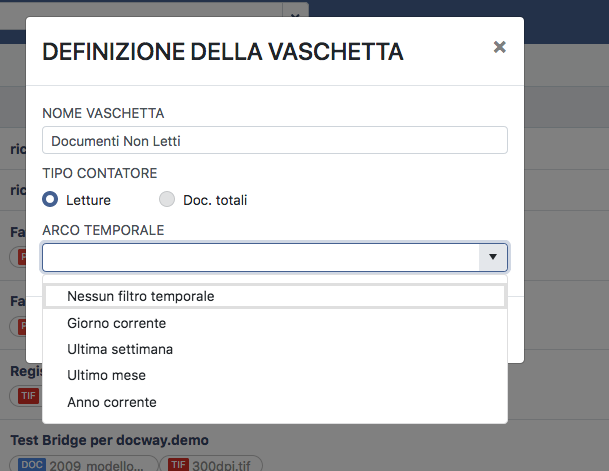The image size is (609, 471).
Task: Click the Nome Vaschetta text field
Action: [274, 141]
